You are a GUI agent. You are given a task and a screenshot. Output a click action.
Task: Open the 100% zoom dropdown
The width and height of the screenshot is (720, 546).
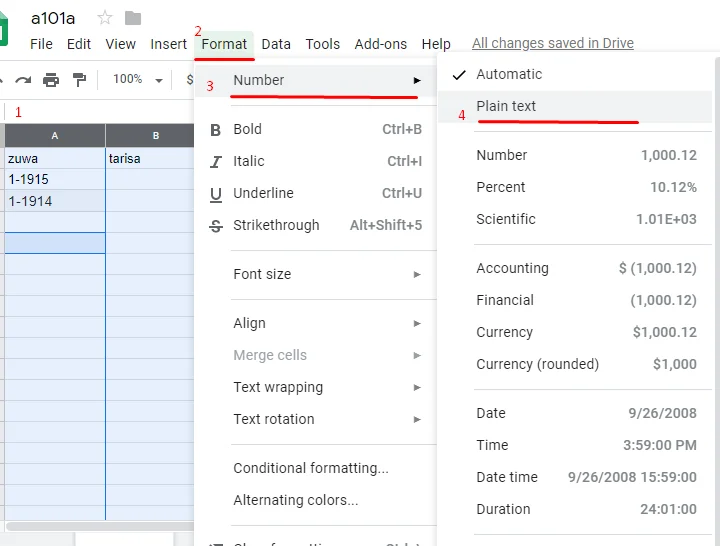click(137, 79)
